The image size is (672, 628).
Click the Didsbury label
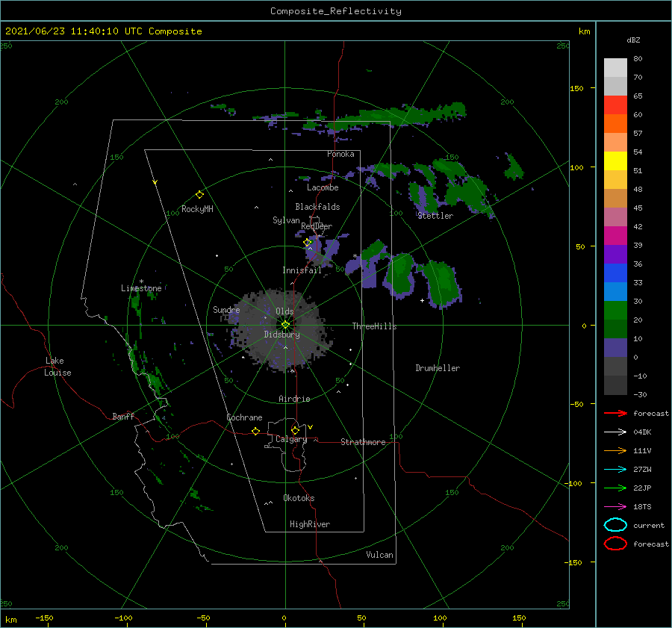point(281,335)
